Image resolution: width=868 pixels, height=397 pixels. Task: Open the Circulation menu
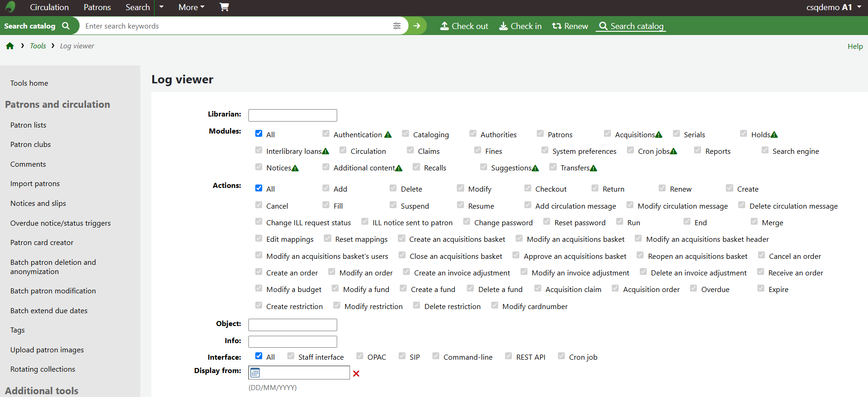pyautogui.click(x=49, y=7)
